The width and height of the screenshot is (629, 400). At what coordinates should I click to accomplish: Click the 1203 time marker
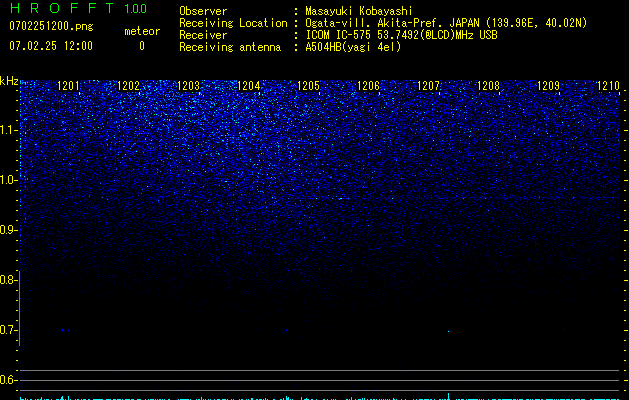188,86
